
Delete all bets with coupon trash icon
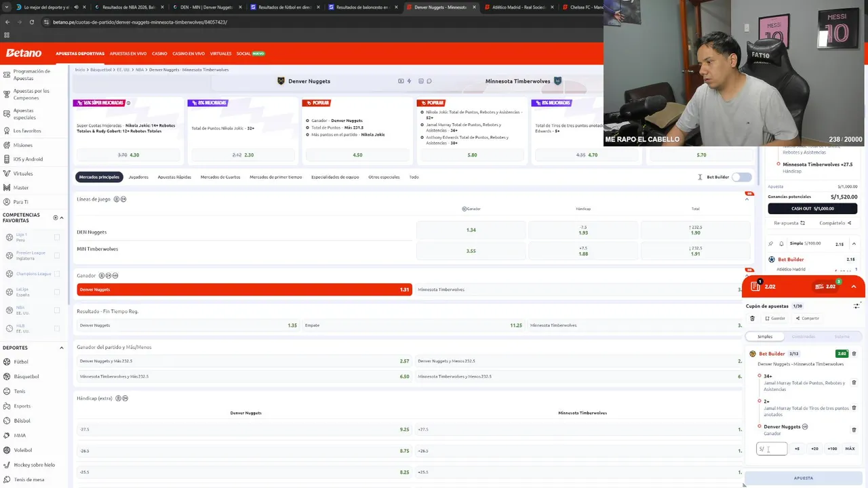[x=752, y=318]
